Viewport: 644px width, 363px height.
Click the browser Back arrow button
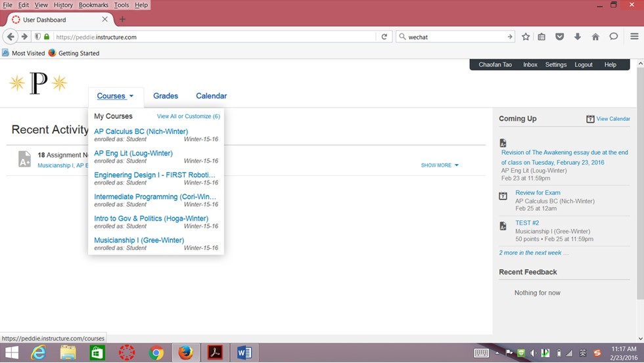pos(11,37)
